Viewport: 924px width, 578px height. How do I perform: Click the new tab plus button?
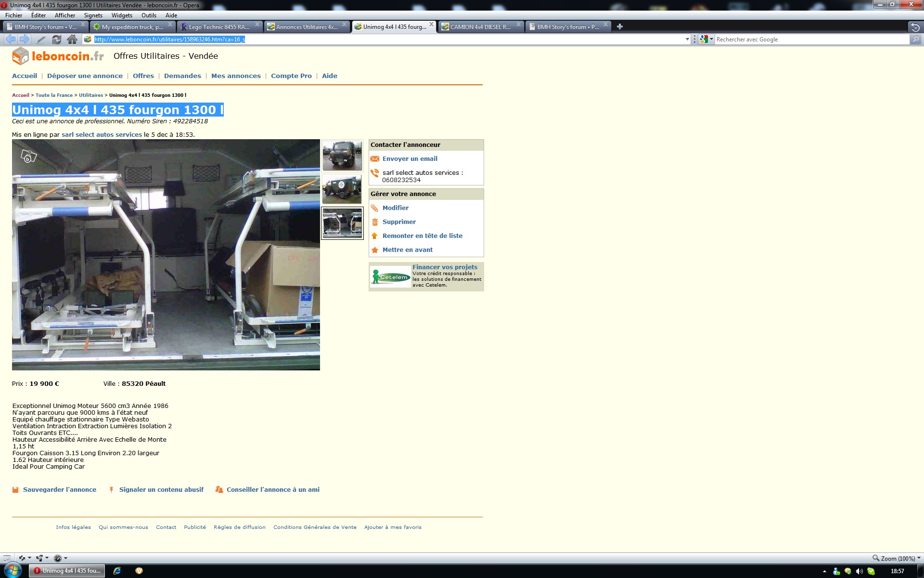pos(620,26)
